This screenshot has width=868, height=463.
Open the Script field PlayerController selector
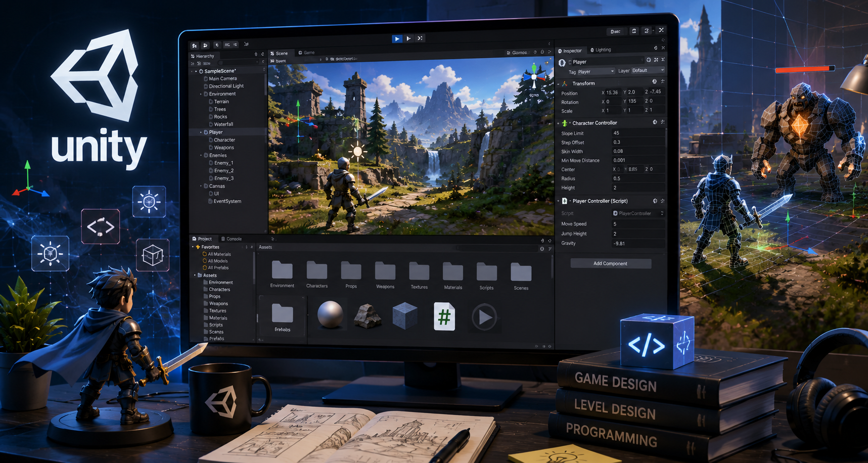tap(638, 213)
